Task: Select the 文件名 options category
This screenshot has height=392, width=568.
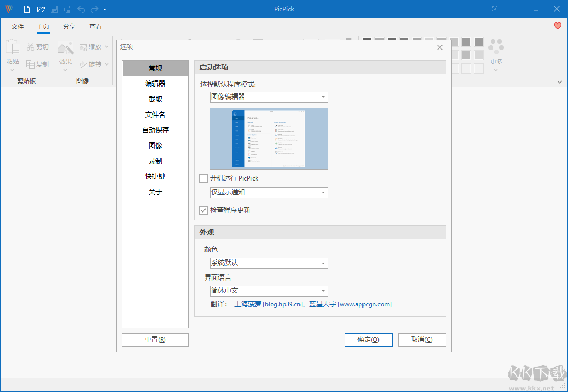Action: pyautogui.click(x=155, y=115)
